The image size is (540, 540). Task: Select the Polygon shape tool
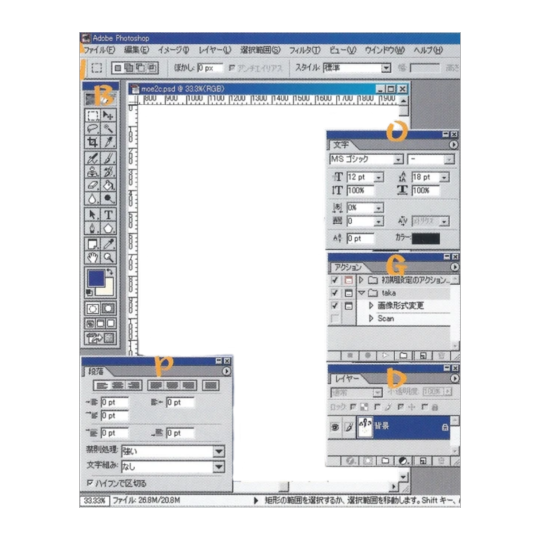[x=108, y=228]
